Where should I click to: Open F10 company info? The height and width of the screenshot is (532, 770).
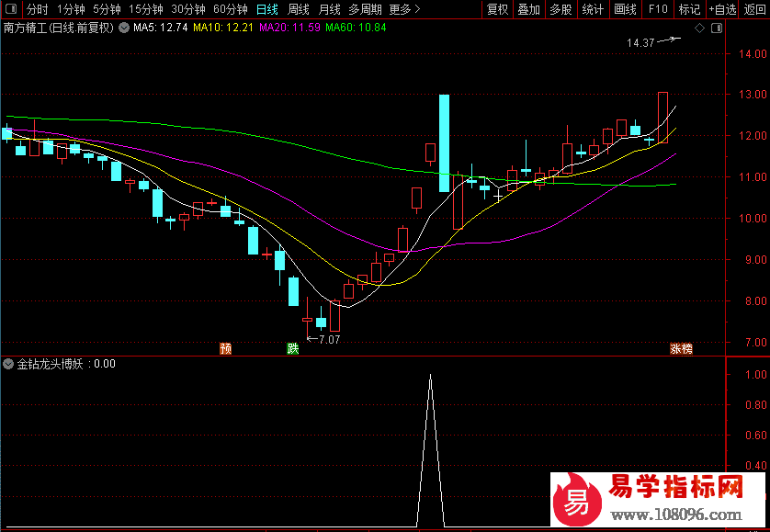pos(658,9)
